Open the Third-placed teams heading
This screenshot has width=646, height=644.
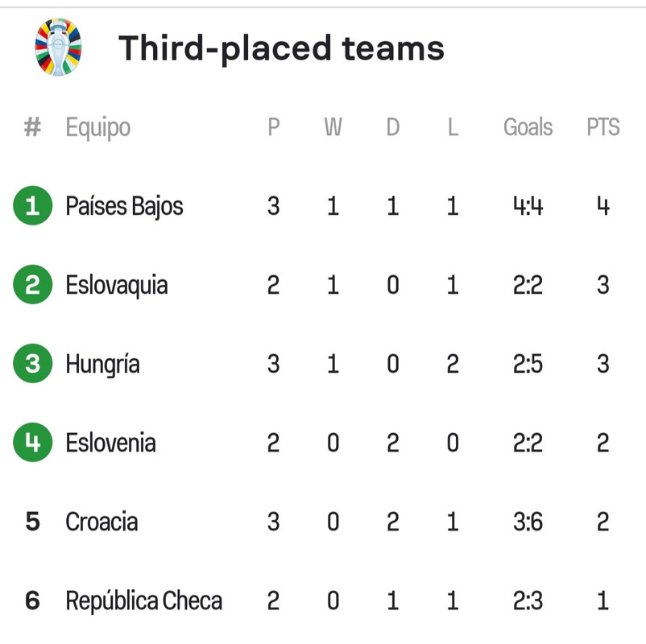point(281,48)
